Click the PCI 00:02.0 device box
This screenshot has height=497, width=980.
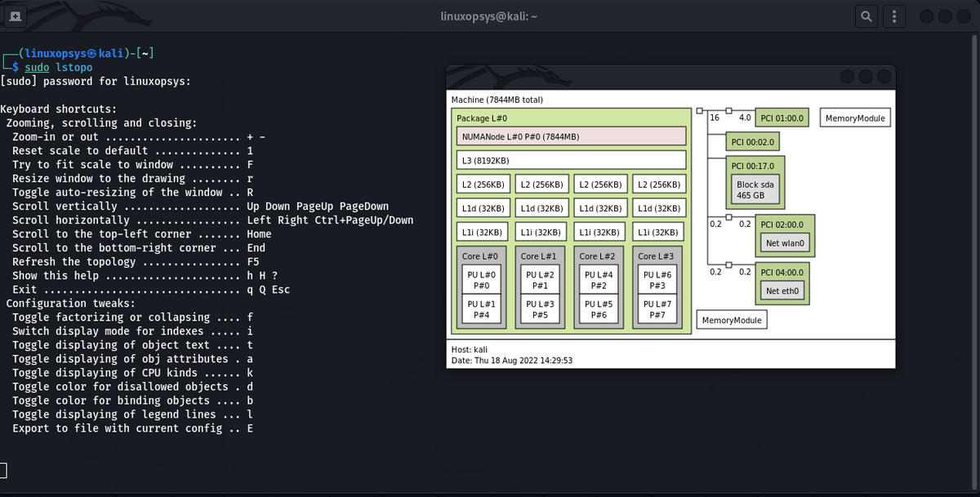click(x=752, y=142)
